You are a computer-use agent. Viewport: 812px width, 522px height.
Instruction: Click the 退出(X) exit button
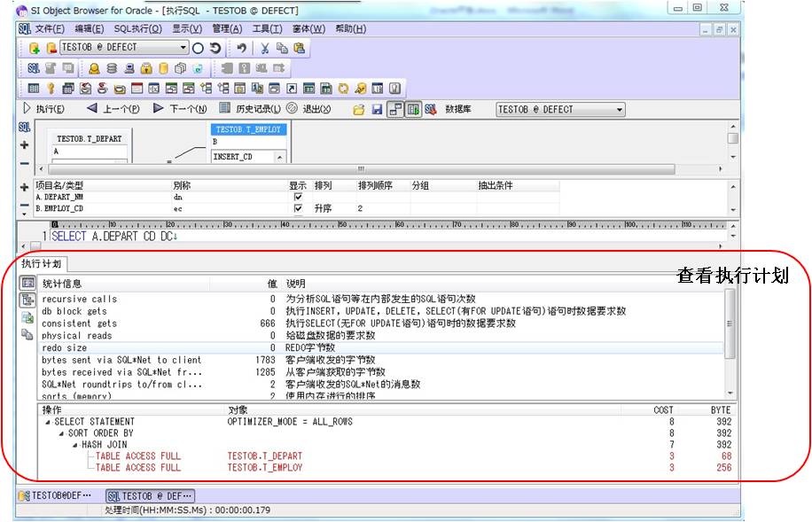(x=317, y=108)
